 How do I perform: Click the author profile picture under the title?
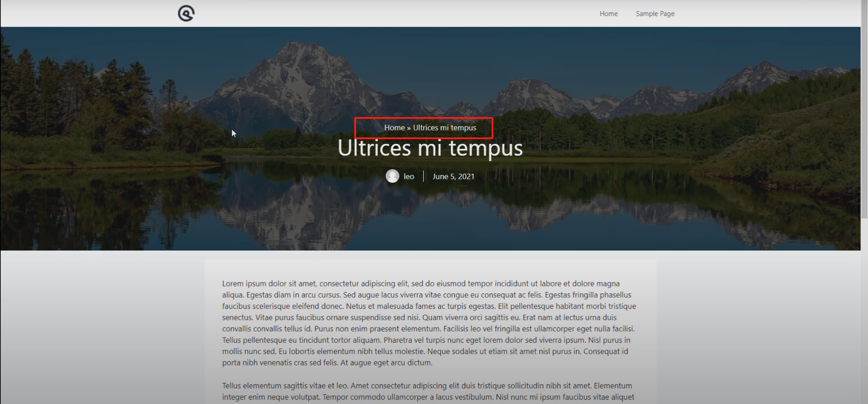(392, 176)
